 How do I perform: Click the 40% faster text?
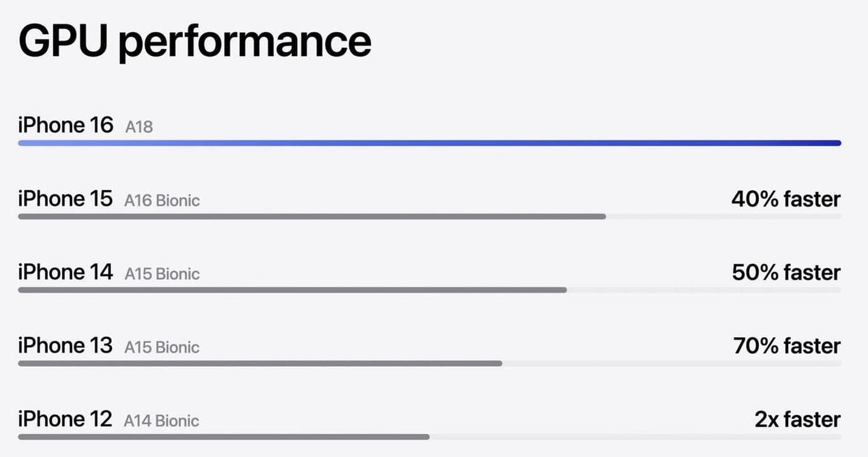point(785,199)
